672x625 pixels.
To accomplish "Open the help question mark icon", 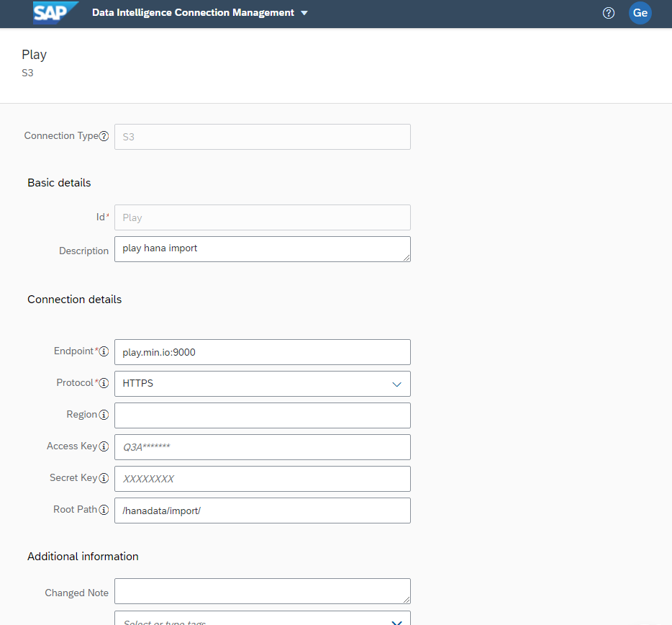I will click(x=609, y=13).
